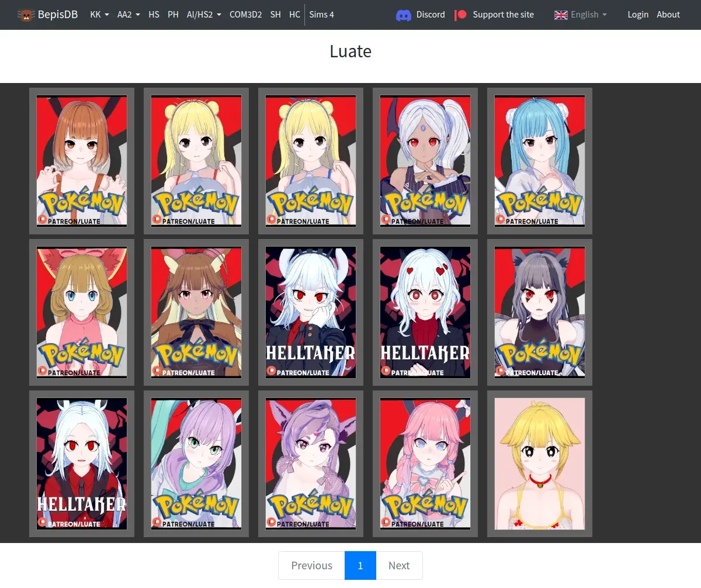Go to the COM3D2 section
Viewport: 701px width, 588px height.
point(245,15)
